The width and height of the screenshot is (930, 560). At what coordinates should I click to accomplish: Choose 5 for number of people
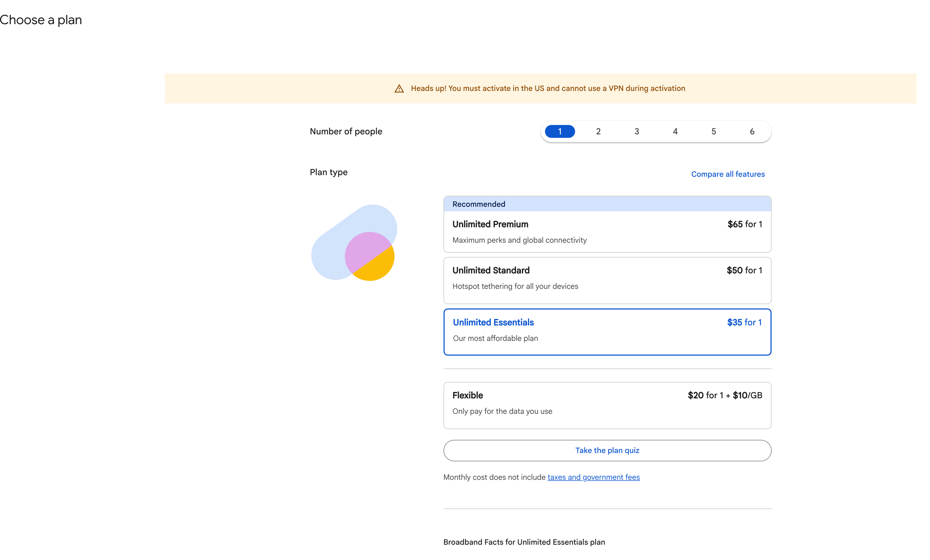(x=714, y=131)
